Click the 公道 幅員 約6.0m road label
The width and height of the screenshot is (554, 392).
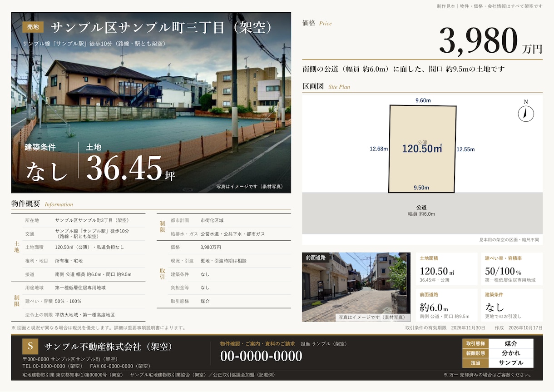point(421,210)
